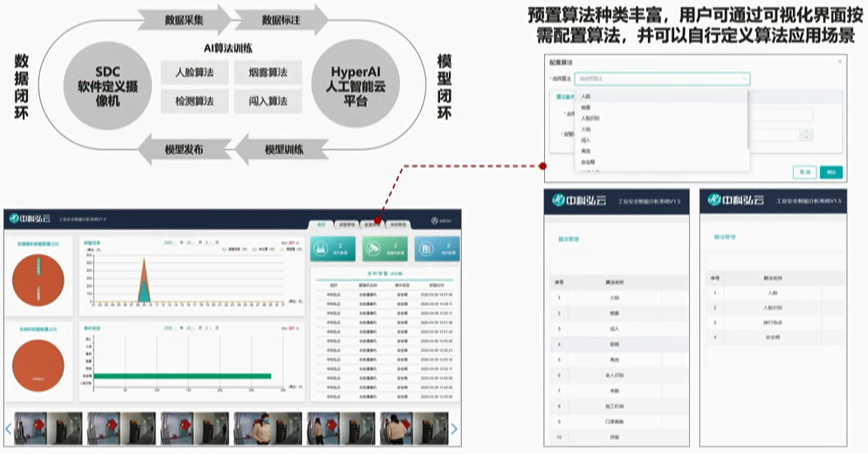Image resolution: width=868 pixels, height=454 pixels.
Task: Show next snapshots with the right chevron
Action: point(454,428)
